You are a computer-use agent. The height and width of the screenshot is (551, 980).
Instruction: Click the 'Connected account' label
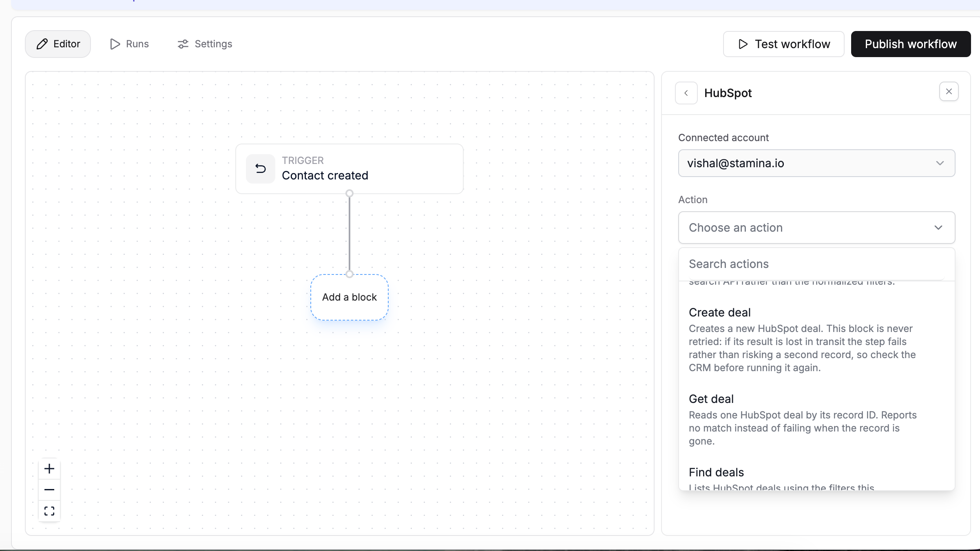pyautogui.click(x=723, y=138)
